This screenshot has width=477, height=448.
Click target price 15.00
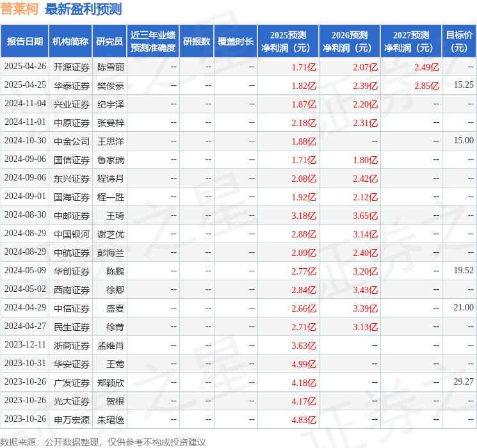click(x=464, y=141)
